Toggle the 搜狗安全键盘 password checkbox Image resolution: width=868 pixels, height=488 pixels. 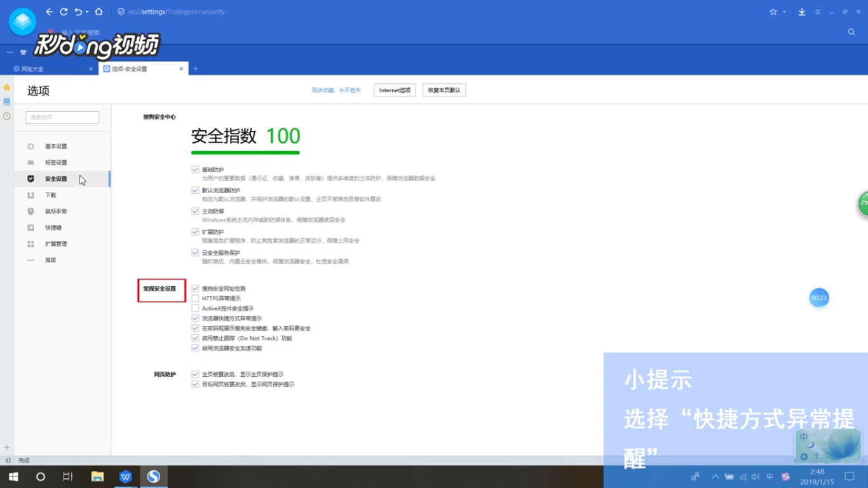tap(195, 329)
